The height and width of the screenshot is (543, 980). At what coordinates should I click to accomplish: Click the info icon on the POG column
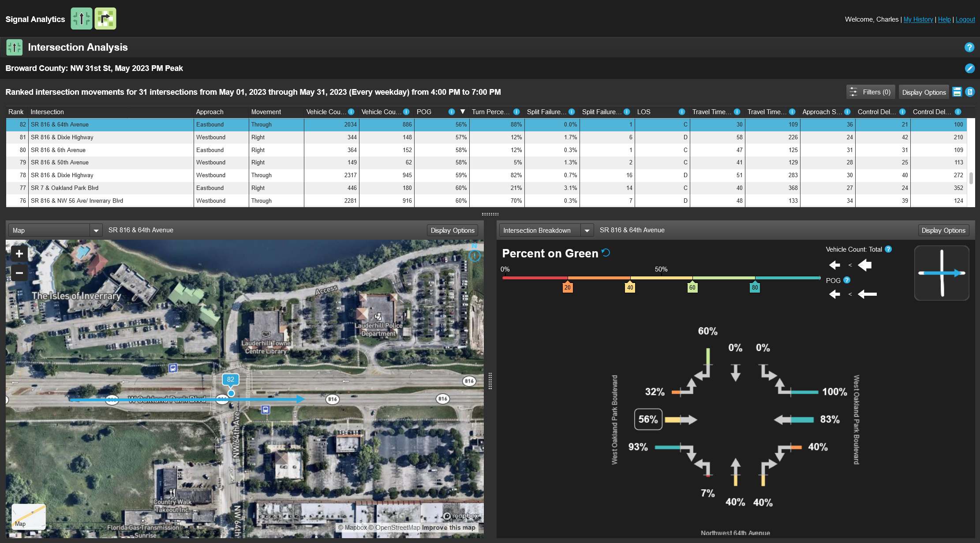click(452, 112)
